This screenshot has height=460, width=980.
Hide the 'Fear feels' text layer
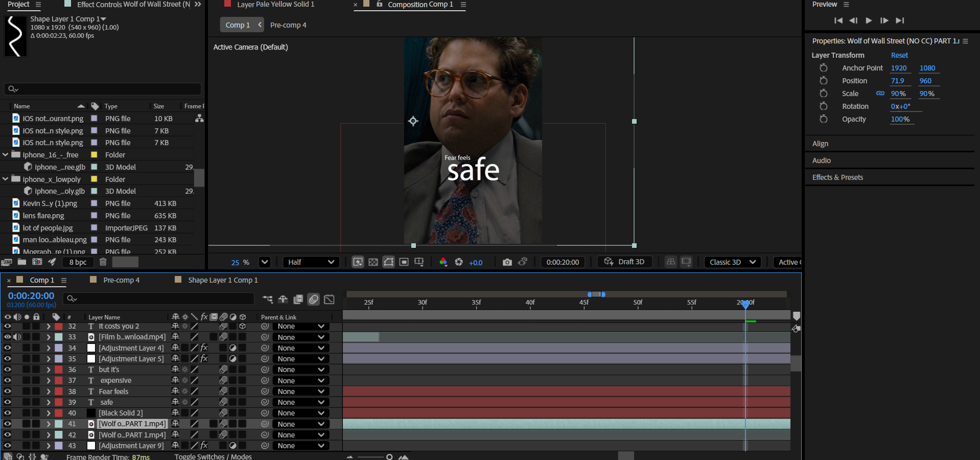coord(8,392)
